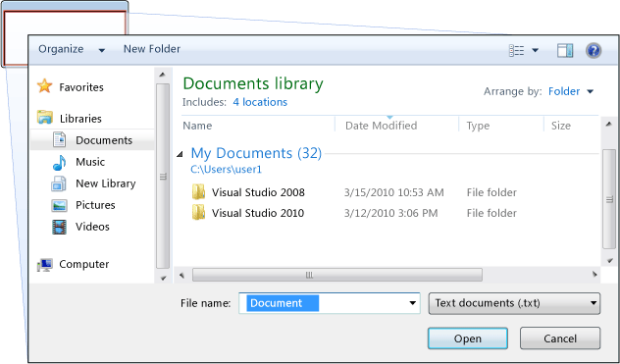Click the Favorites star icon

(x=45, y=86)
